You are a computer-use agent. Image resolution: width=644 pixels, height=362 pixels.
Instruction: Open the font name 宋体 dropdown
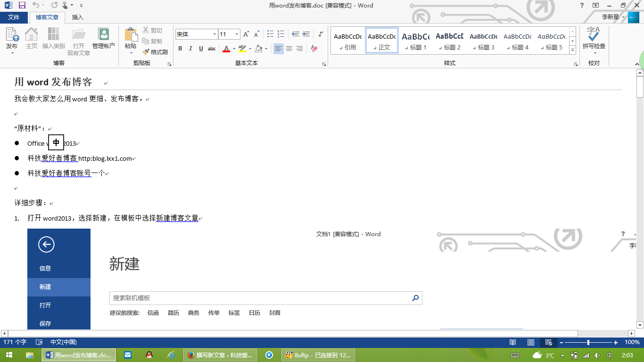click(x=215, y=34)
